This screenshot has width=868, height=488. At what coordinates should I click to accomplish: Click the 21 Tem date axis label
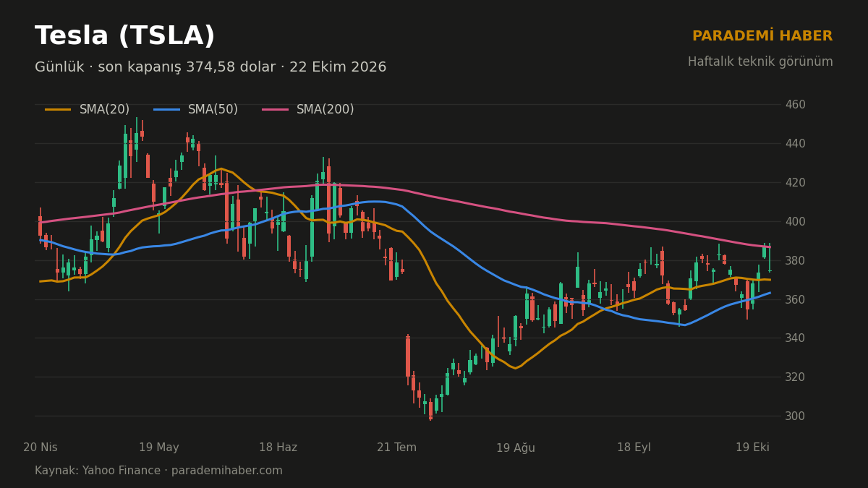pos(396,448)
